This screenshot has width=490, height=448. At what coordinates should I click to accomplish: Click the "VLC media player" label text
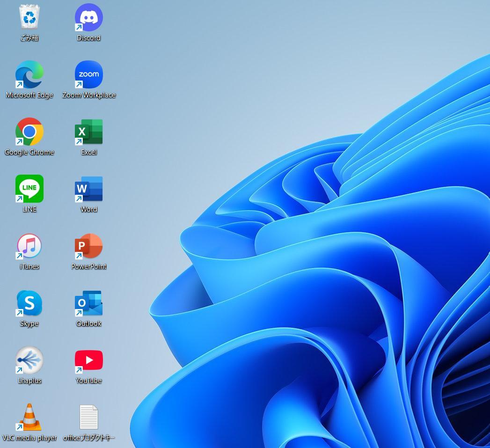click(29, 438)
